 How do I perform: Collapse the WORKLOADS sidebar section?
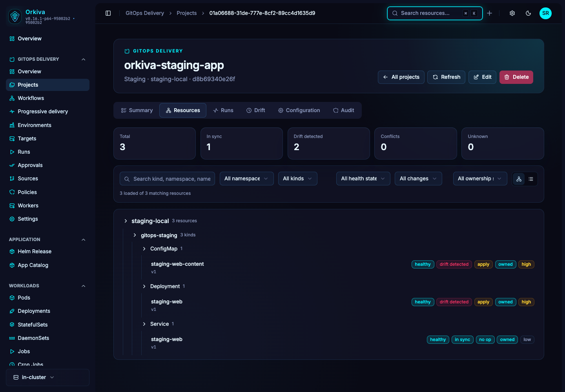click(x=47, y=286)
